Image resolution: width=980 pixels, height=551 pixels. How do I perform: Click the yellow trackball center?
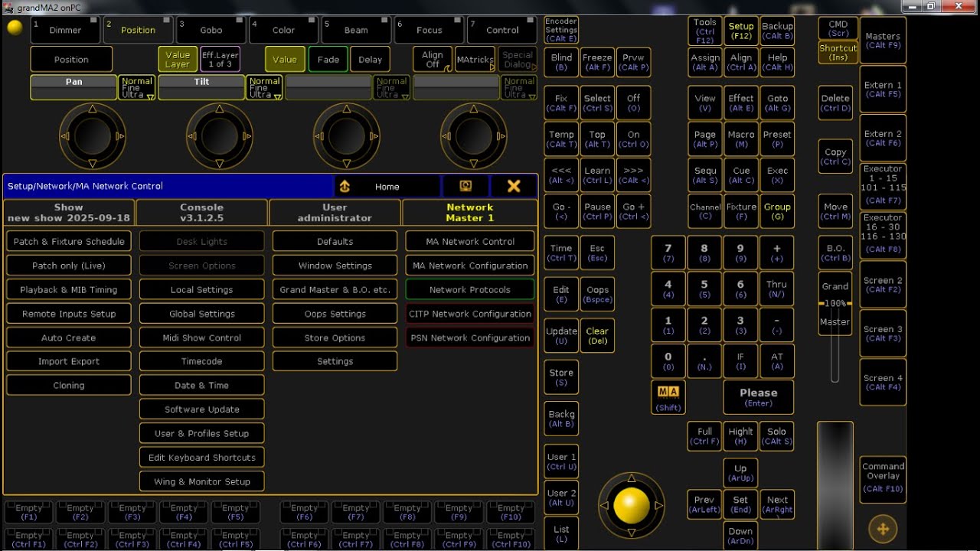point(632,506)
